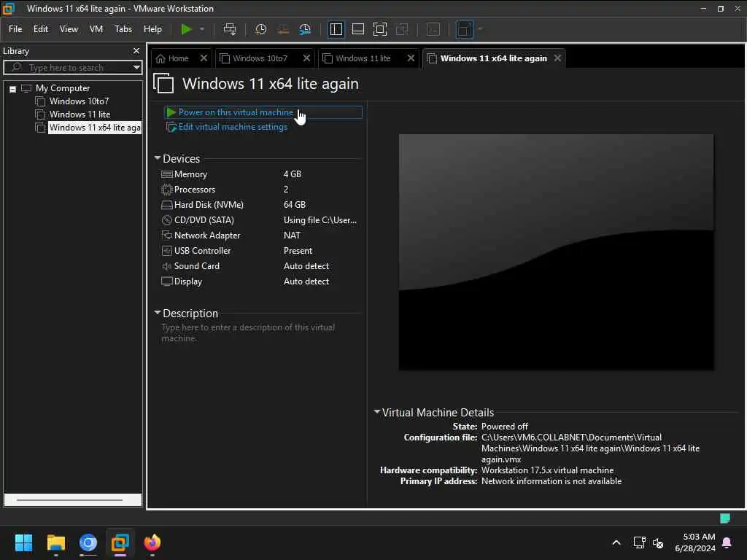
Task: Click the Unity mode toolbar icon
Action: 402,29
